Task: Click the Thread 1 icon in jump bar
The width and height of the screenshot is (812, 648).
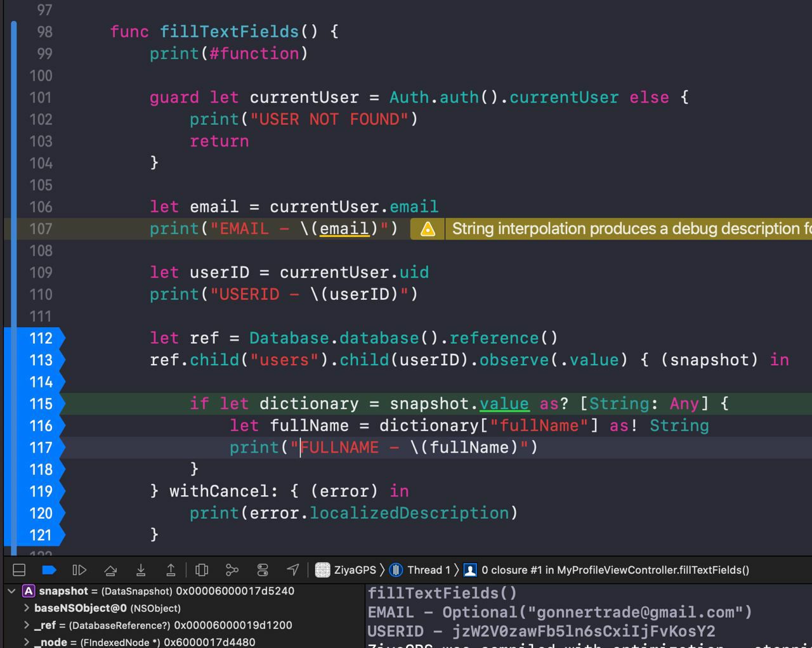Action: coord(396,570)
